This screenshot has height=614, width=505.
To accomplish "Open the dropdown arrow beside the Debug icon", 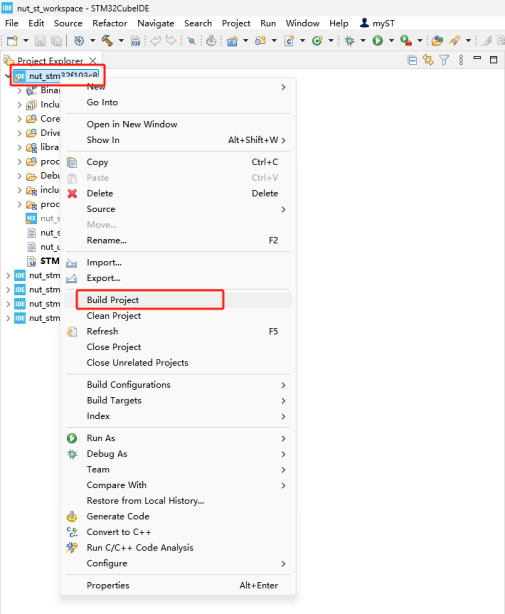I will coord(363,40).
